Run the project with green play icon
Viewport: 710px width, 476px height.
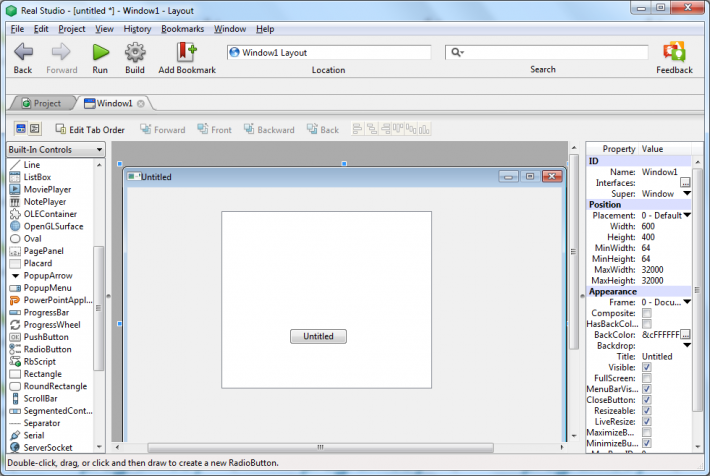(x=101, y=52)
